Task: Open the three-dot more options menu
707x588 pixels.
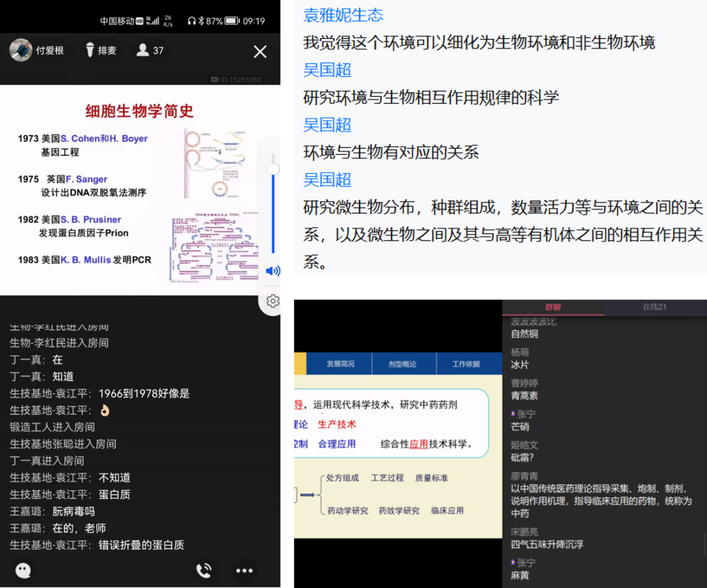Action: pos(244,570)
